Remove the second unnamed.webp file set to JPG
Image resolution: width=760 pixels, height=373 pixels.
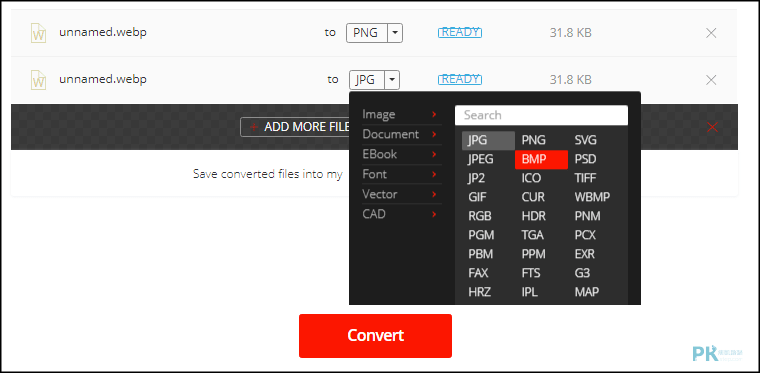pos(711,80)
